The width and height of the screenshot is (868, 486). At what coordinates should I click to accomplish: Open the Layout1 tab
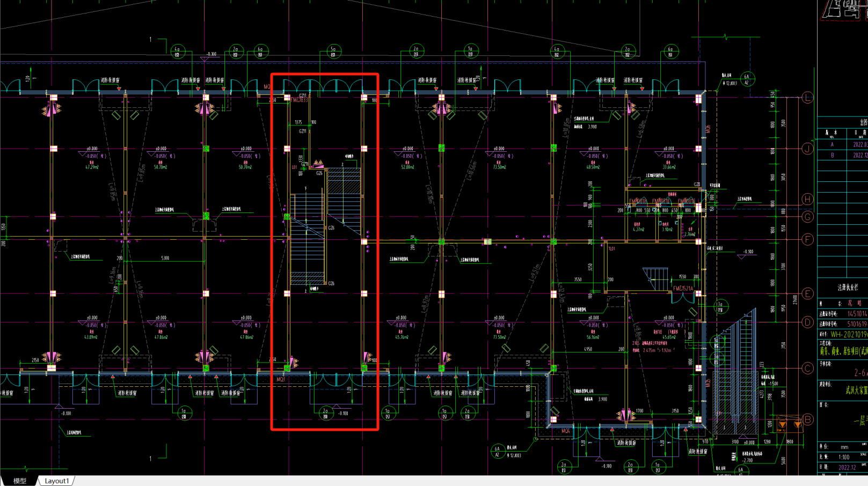coord(57,481)
